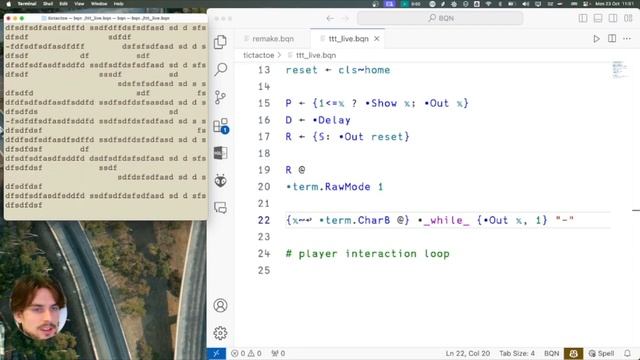Click the Terminal window title bar text
The width and height of the screenshot is (640, 360).
(x=108, y=18)
